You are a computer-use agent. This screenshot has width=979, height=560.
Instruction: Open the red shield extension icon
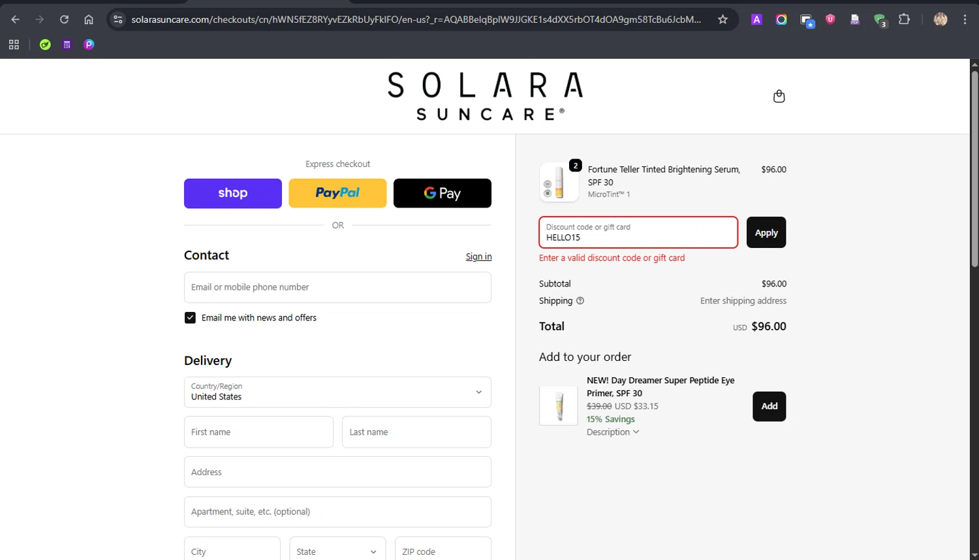click(x=830, y=20)
